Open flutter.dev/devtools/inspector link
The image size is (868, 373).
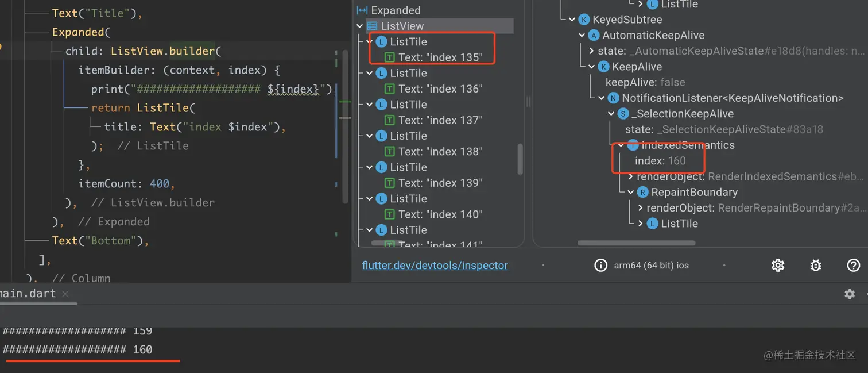pyautogui.click(x=435, y=266)
